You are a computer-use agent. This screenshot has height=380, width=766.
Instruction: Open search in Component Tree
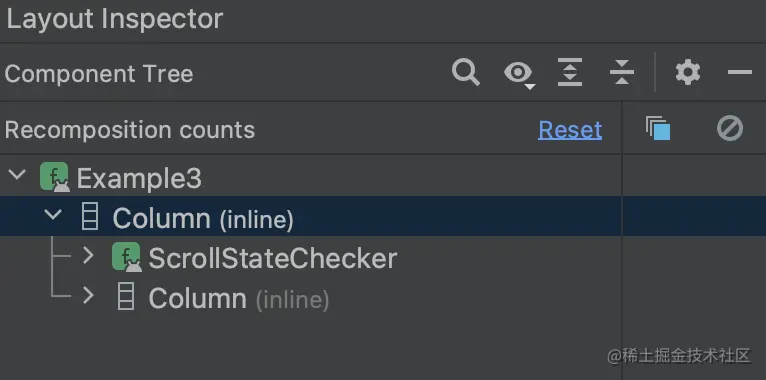(466, 72)
